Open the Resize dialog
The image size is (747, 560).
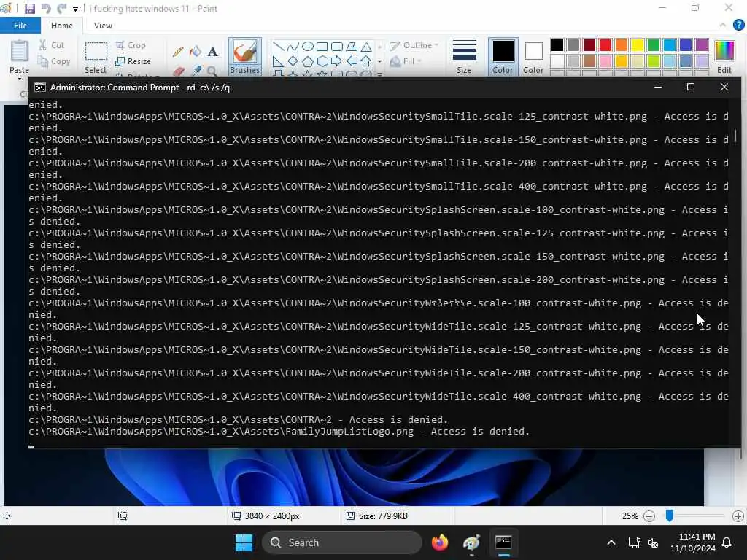pos(133,61)
